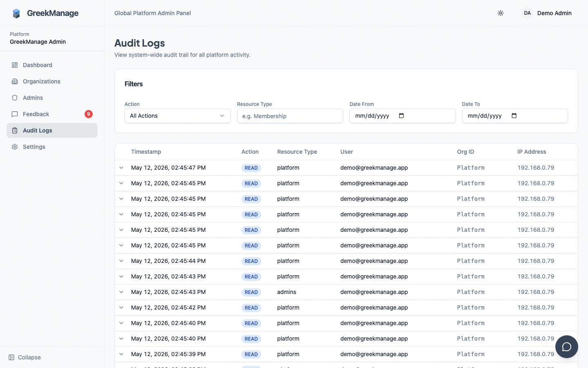Click READ badge in the 02:45:47 row
This screenshot has height=368, width=588.
click(251, 168)
